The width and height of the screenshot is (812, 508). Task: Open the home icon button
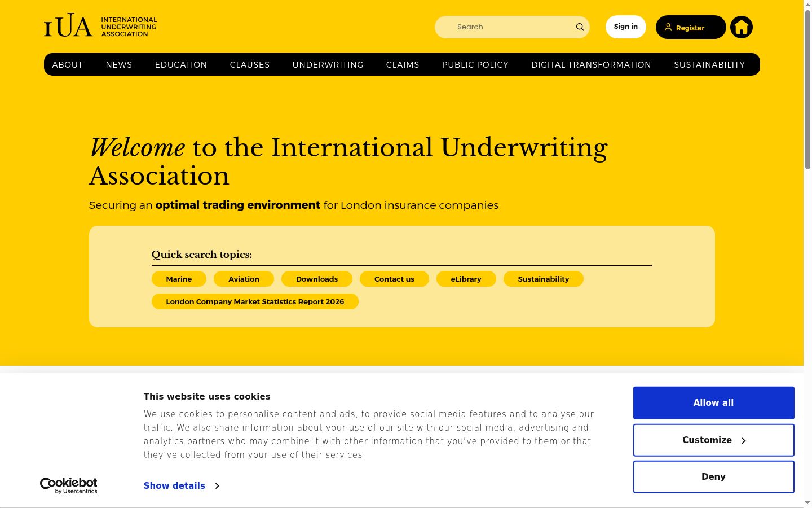tap(742, 27)
